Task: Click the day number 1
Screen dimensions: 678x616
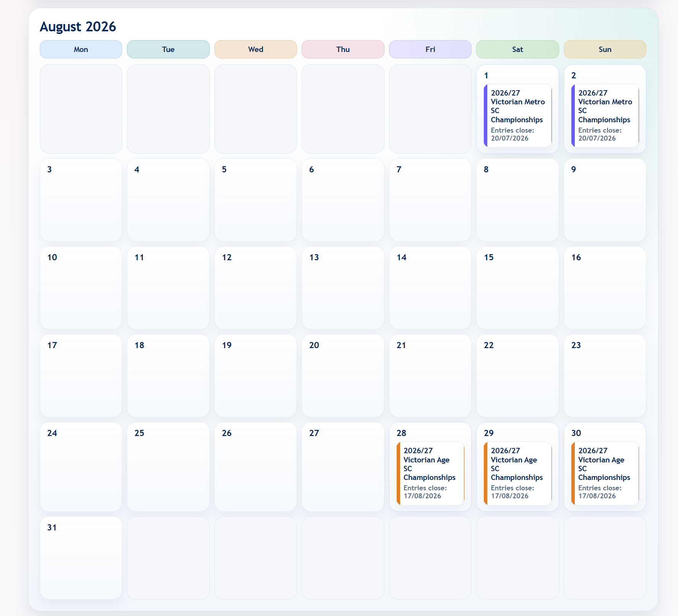Action: [x=486, y=75]
